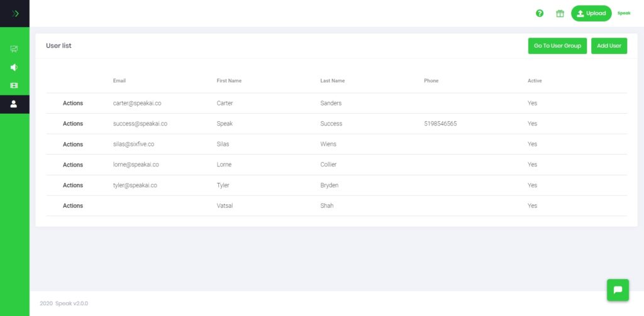Open Actions menu for Silas Wiens
Viewport: 644px width, 316px height.
click(73, 144)
